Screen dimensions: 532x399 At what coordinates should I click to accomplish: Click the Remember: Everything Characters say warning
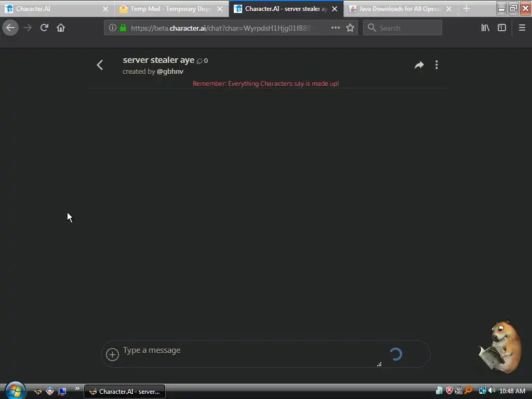(265, 84)
